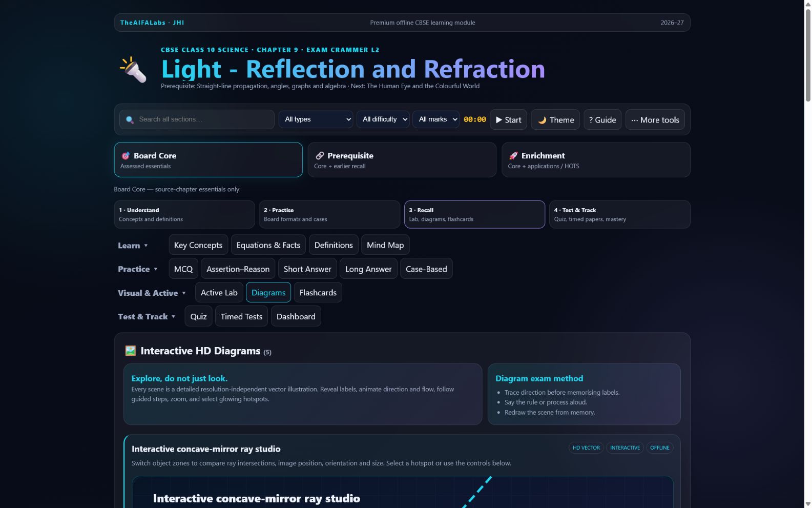Click the flashlight icon beside the chapter title
Image resolution: width=812 pixels, height=508 pixels.
click(x=133, y=70)
